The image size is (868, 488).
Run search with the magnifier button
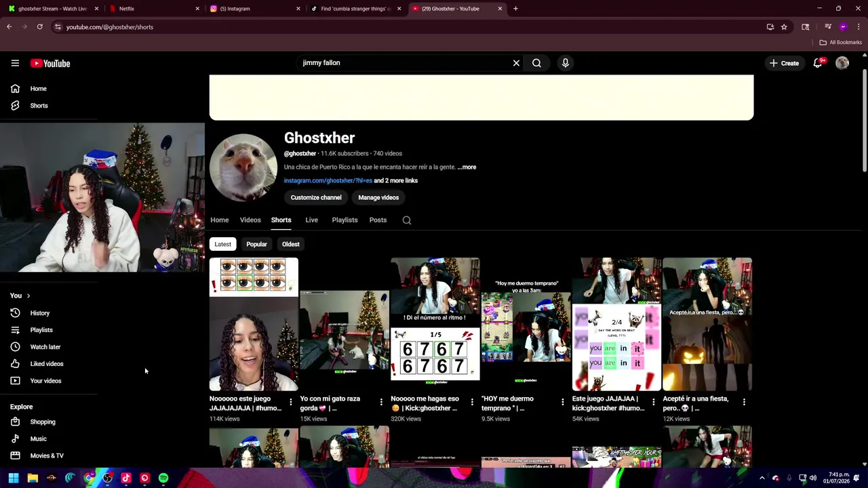(536, 63)
